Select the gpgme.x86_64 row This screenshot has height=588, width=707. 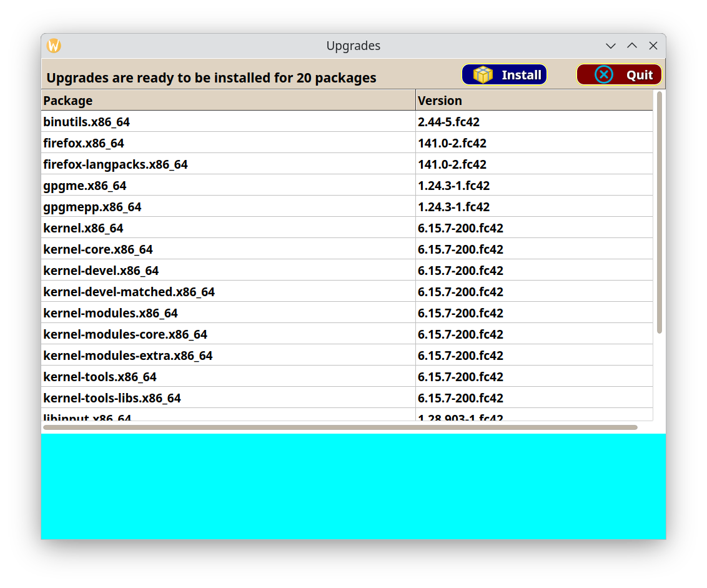347,185
